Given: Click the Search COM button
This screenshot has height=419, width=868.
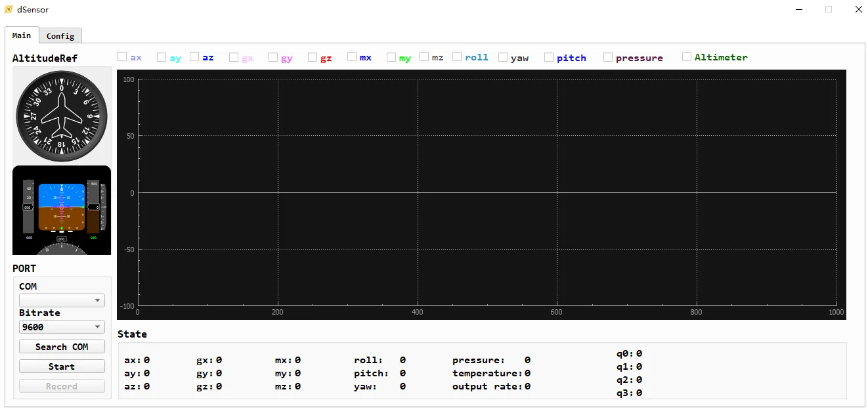Looking at the screenshot, I should click(x=62, y=347).
